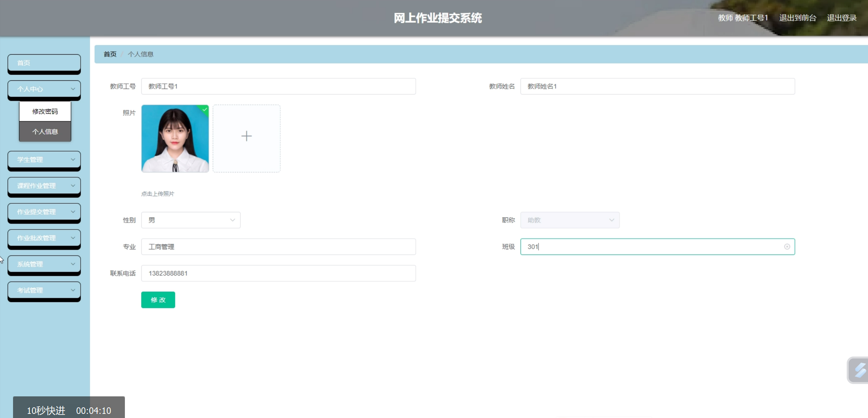Expand the 课程作业管理 sidebar menu
The height and width of the screenshot is (418, 868).
click(44, 186)
